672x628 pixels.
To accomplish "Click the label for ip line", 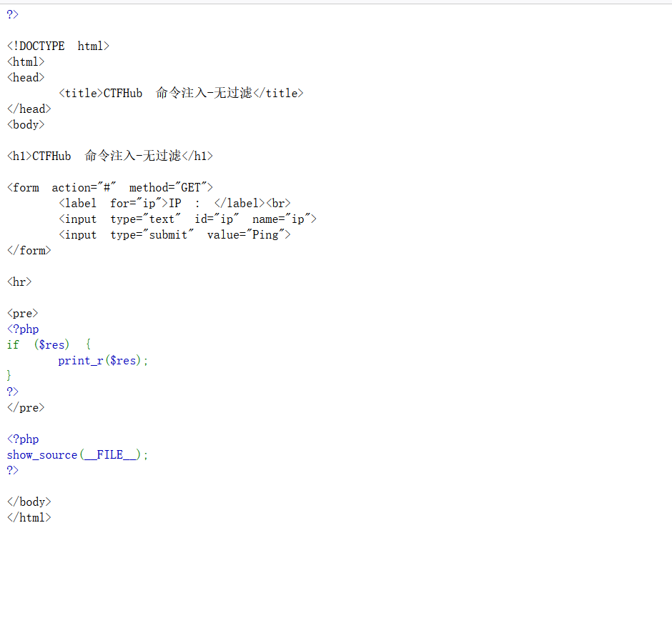I will click(174, 203).
